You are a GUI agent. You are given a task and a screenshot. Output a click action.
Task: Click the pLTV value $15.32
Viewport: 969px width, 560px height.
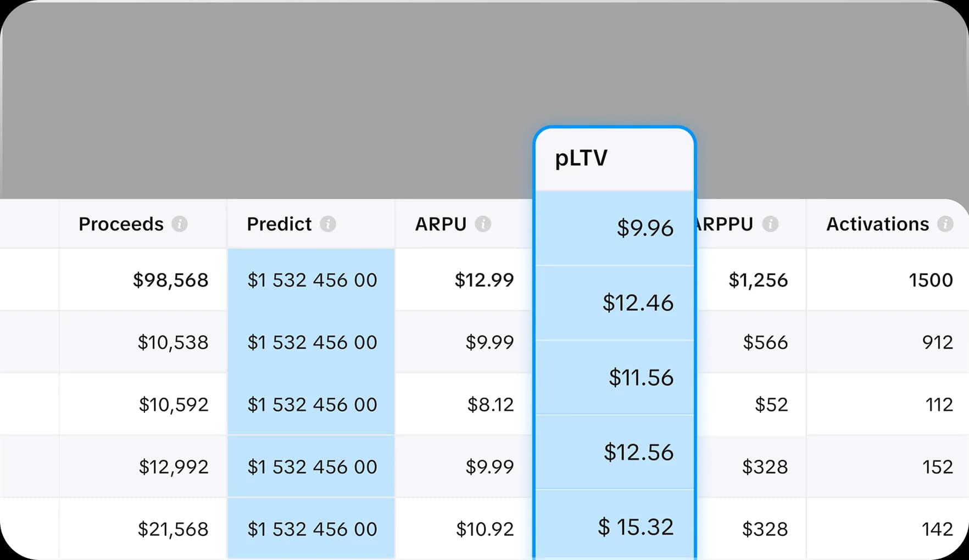tap(636, 528)
